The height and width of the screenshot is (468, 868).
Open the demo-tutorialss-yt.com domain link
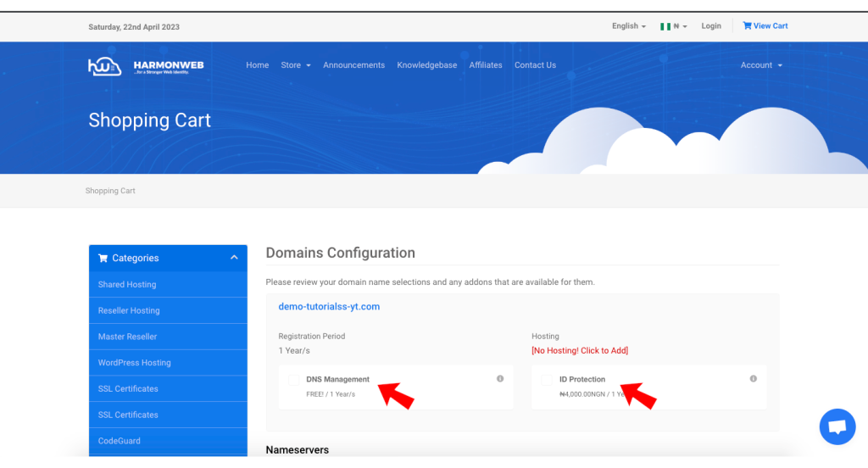(329, 307)
